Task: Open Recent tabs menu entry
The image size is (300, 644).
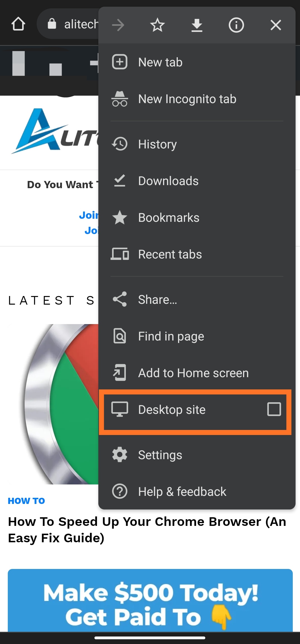Action: click(x=197, y=254)
